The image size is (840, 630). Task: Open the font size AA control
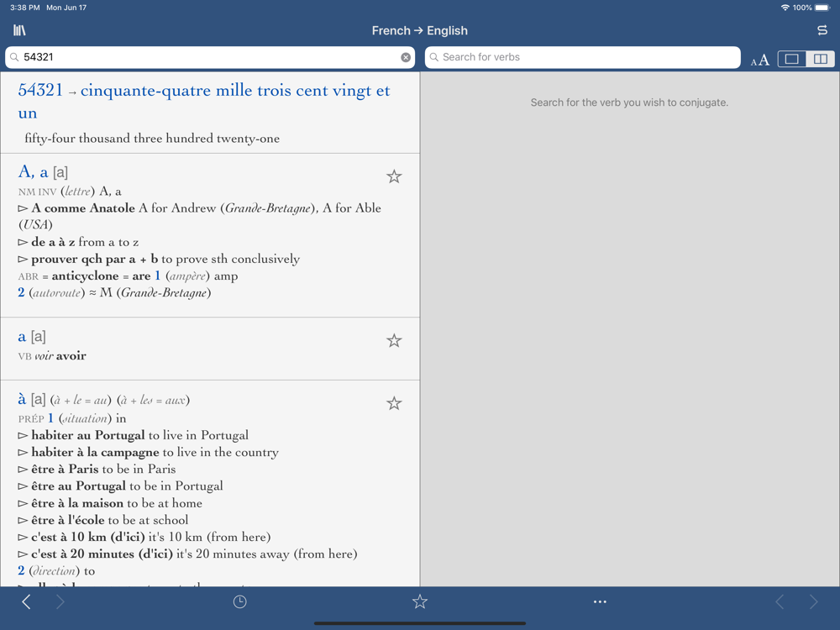[x=759, y=60]
